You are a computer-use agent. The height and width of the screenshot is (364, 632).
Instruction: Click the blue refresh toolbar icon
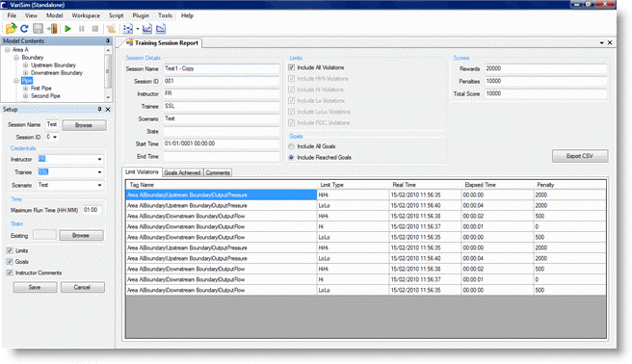(24, 29)
